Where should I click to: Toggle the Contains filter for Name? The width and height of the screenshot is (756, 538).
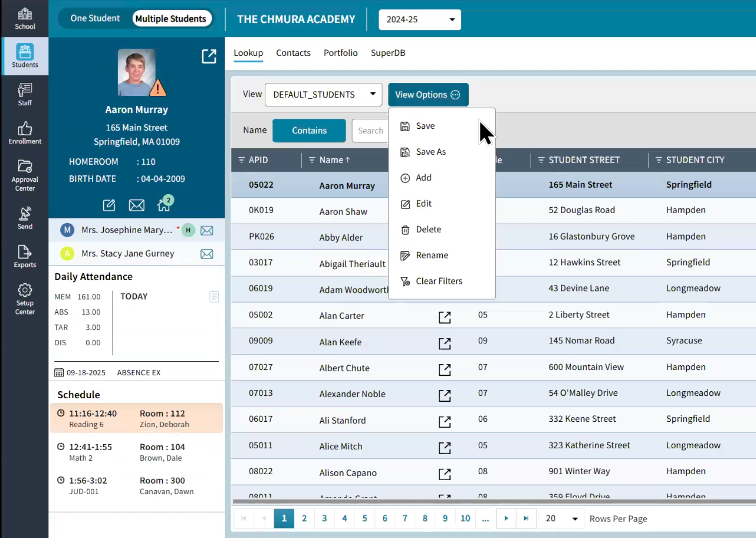tap(309, 130)
